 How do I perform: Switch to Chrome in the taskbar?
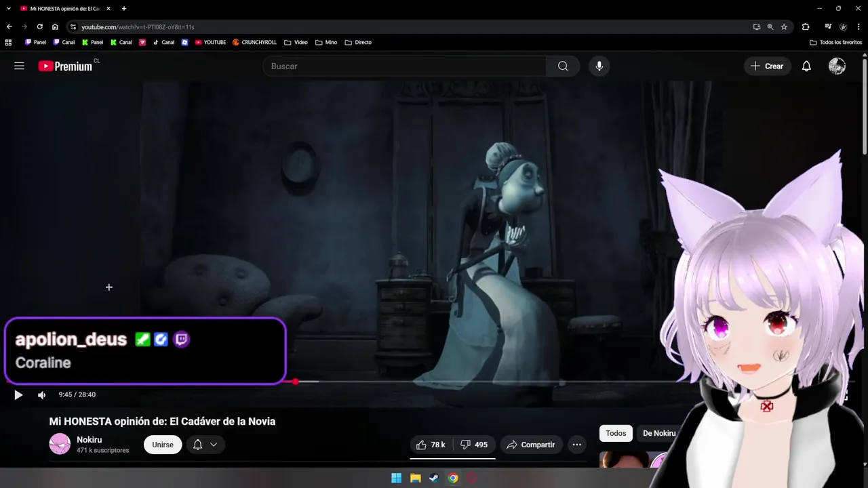(x=453, y=478)
